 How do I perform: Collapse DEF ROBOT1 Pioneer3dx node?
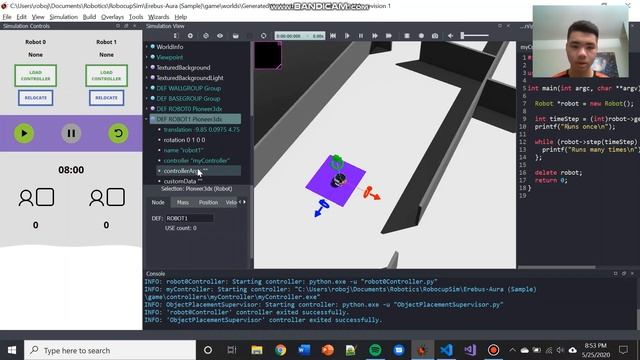coord(147,119)
